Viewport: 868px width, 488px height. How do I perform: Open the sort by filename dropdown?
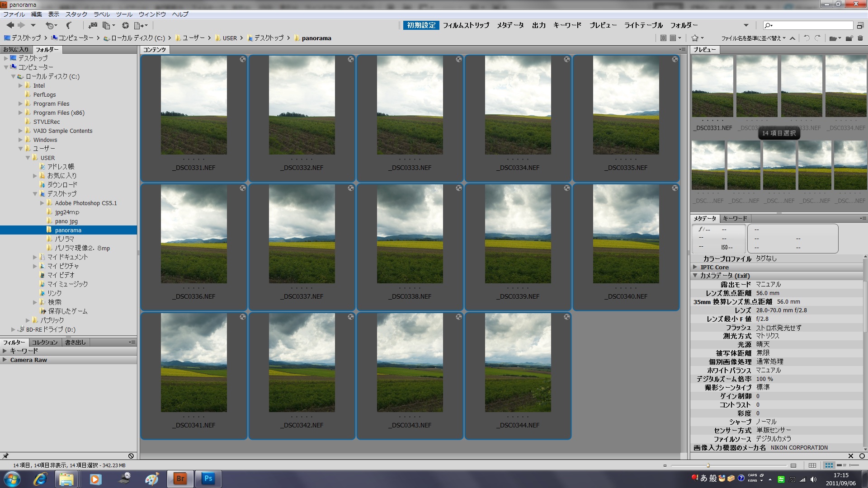pyautogui.click(x=753, y=38)
